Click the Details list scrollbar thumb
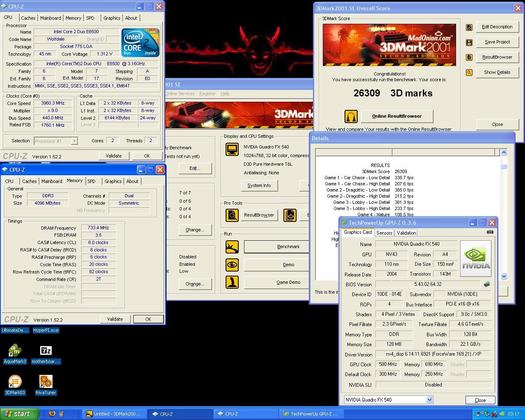525x420 pixels. click(504, 167)
